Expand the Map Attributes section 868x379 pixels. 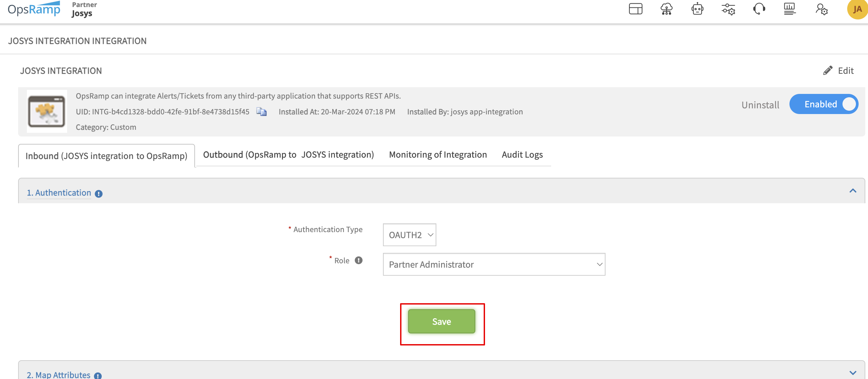[x=853, y=373]
